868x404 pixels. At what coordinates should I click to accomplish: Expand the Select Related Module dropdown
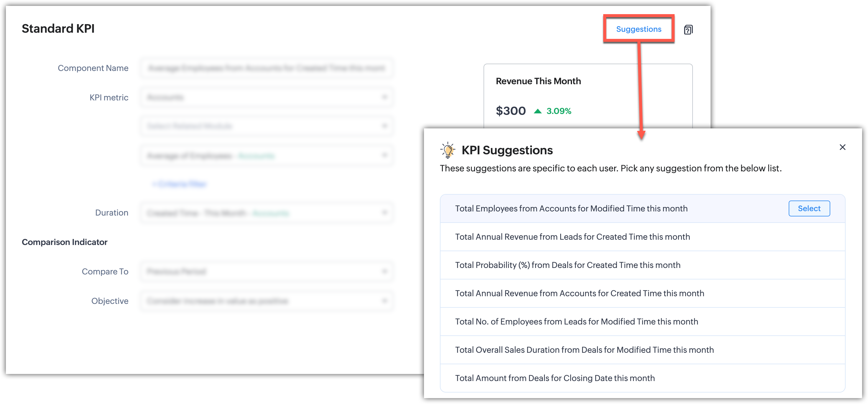coord(266,126)
